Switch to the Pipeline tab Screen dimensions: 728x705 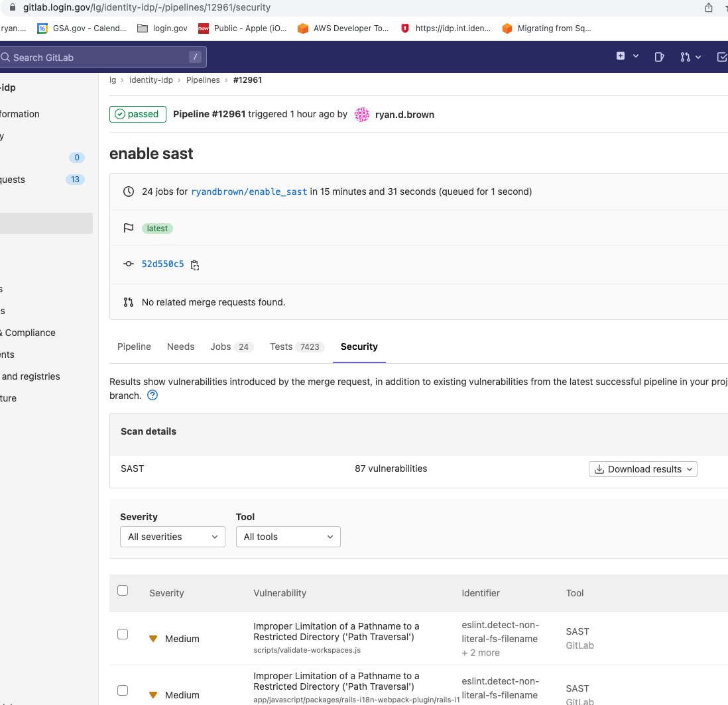tap(134, 347)
